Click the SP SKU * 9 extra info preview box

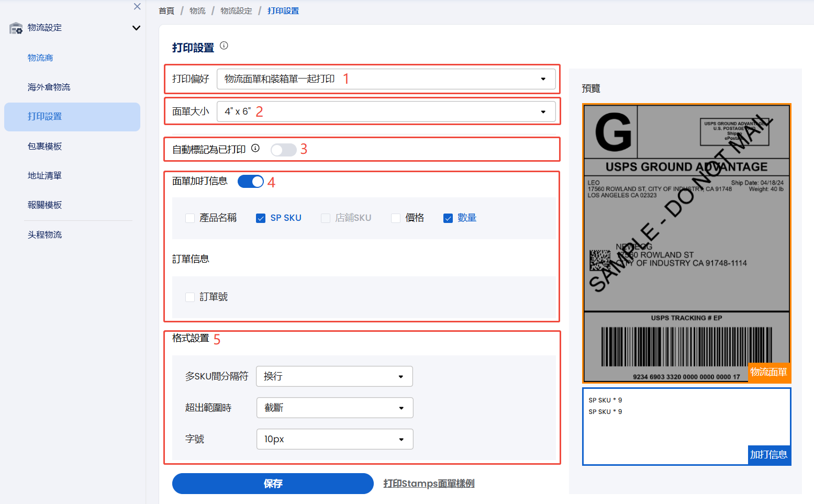pos(686,427)
